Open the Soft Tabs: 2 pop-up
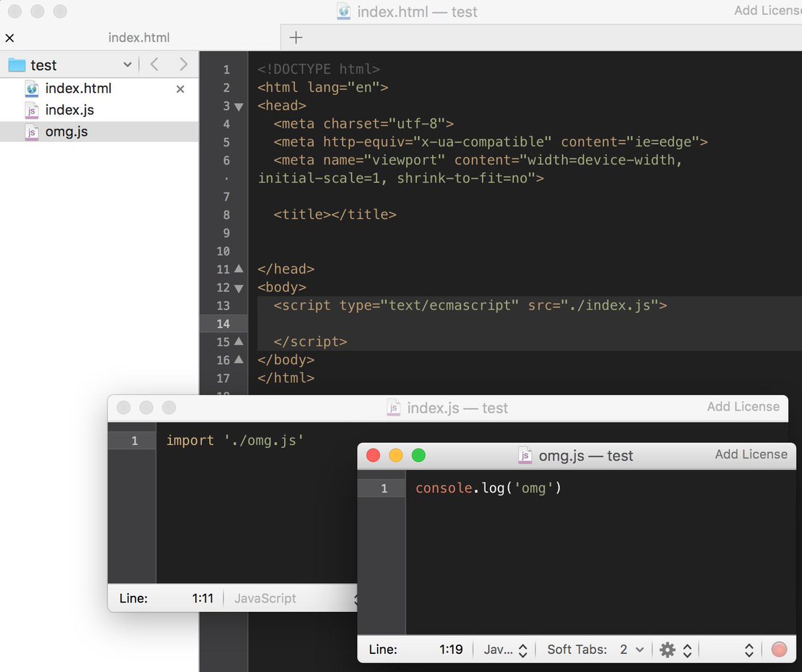This screenshot has height=672, width=802. pos(595,649)
